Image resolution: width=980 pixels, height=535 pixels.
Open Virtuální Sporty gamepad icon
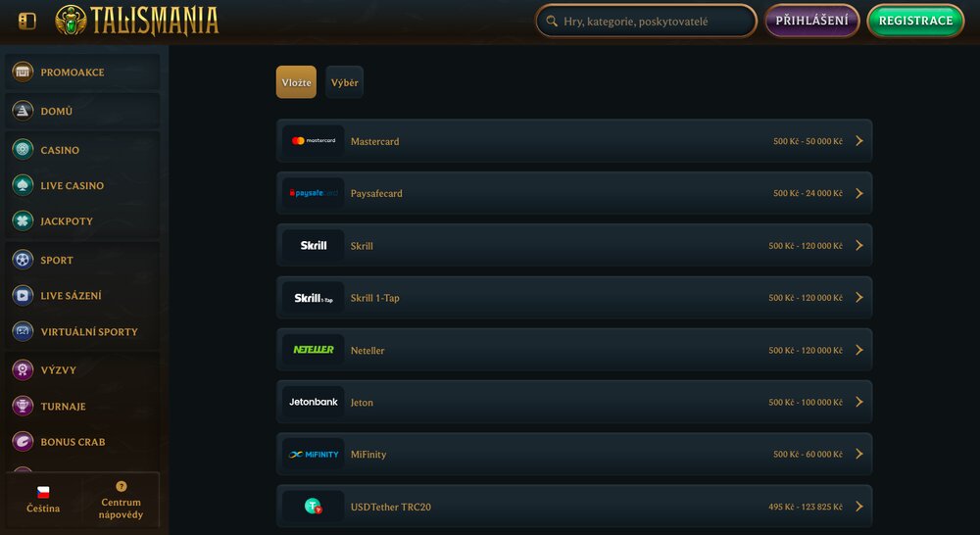[x=23, y=331]
